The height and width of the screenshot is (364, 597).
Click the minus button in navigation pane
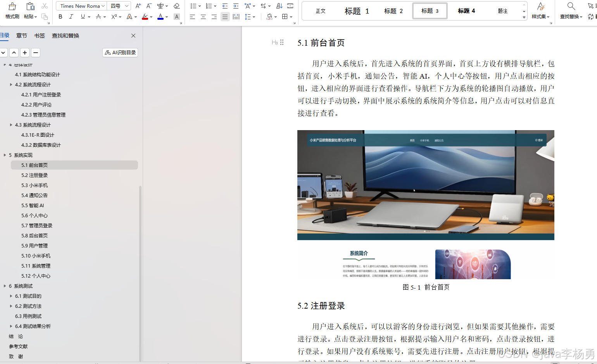pos(36,53)
